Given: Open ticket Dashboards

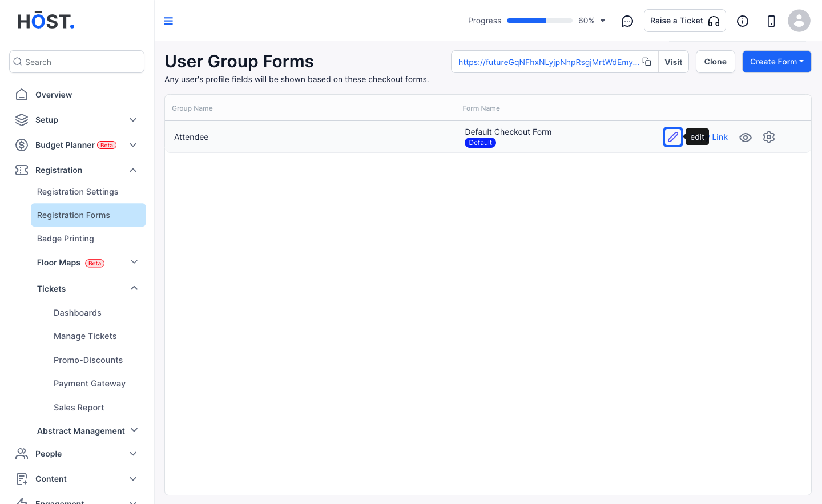Looking at the screenshot, I should pyautogui.click(x=78, y=313).
